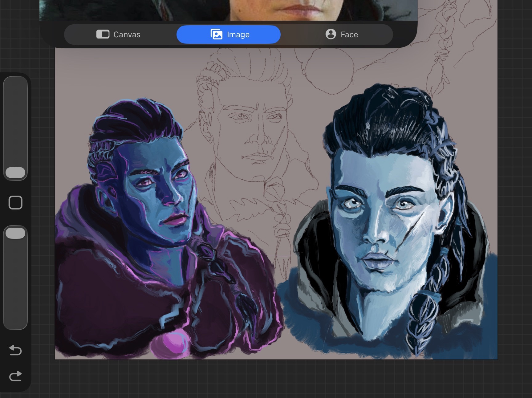Click the brush size slider handle
The height and width of the screenshot is (398, 532).
15,173
